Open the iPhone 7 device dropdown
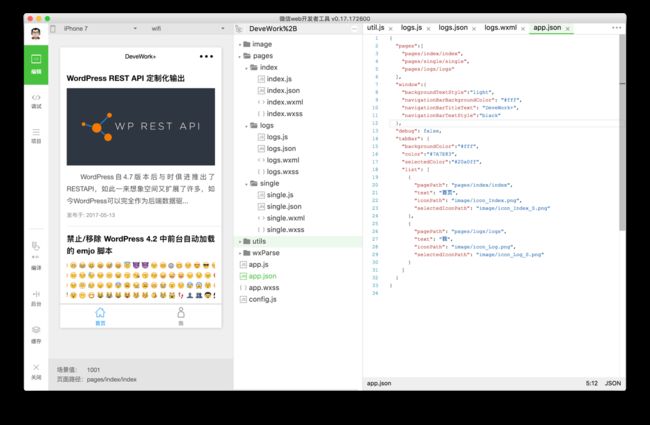 [x=100, y=29]
